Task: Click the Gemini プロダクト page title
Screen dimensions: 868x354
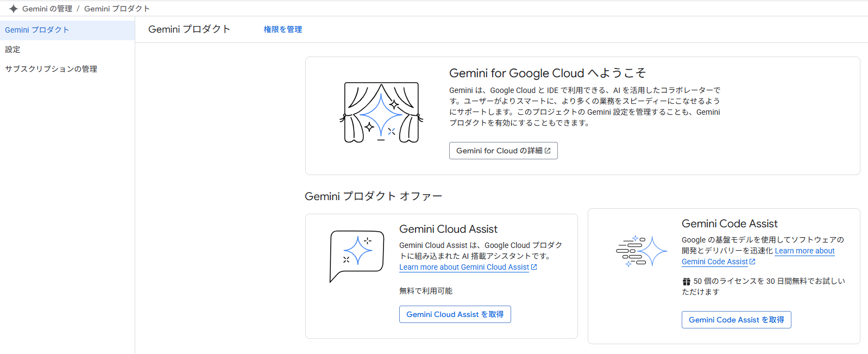Action: pyautogui.click(x=189, y=29)
